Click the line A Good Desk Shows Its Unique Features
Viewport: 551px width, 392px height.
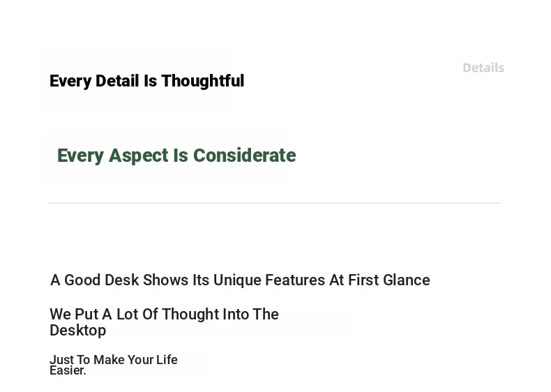point(240,280)
